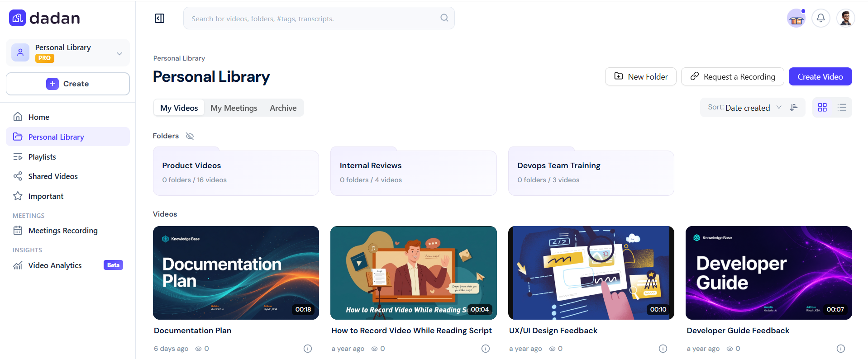Screen dimensions: 868x359
Task: Show info for How to Record Video
Action: pos(486,348)
